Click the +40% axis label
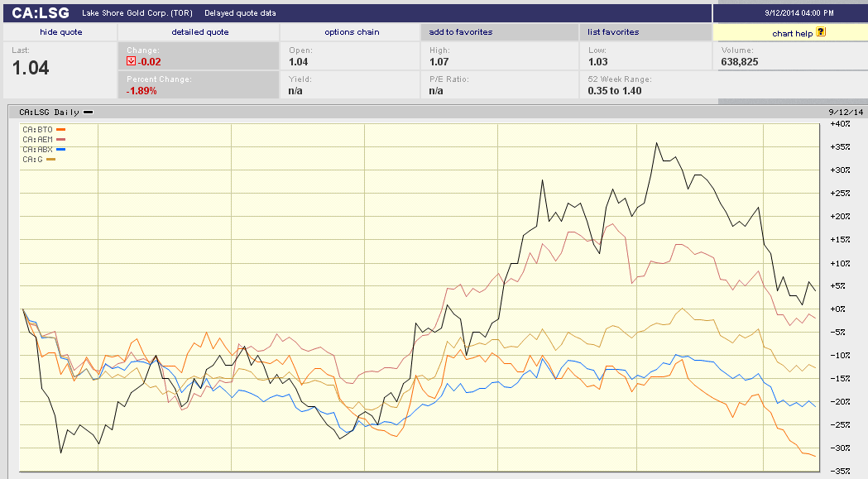 point(840,123)
